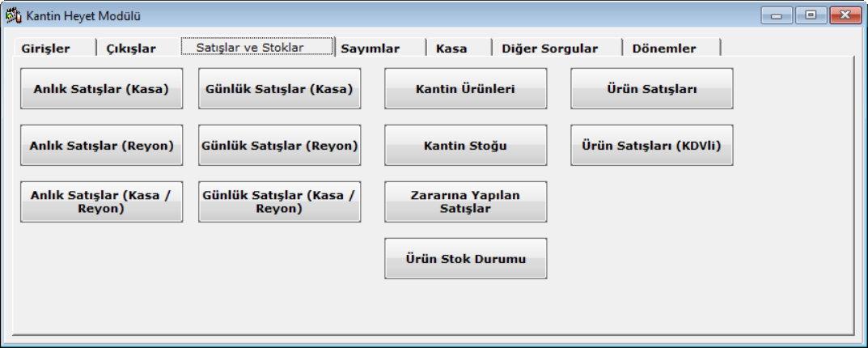The width and height of the screenshot is (868, 348).
Task: Open Günlük Satışlar (Kasa) report
Action: pos(279,89)
